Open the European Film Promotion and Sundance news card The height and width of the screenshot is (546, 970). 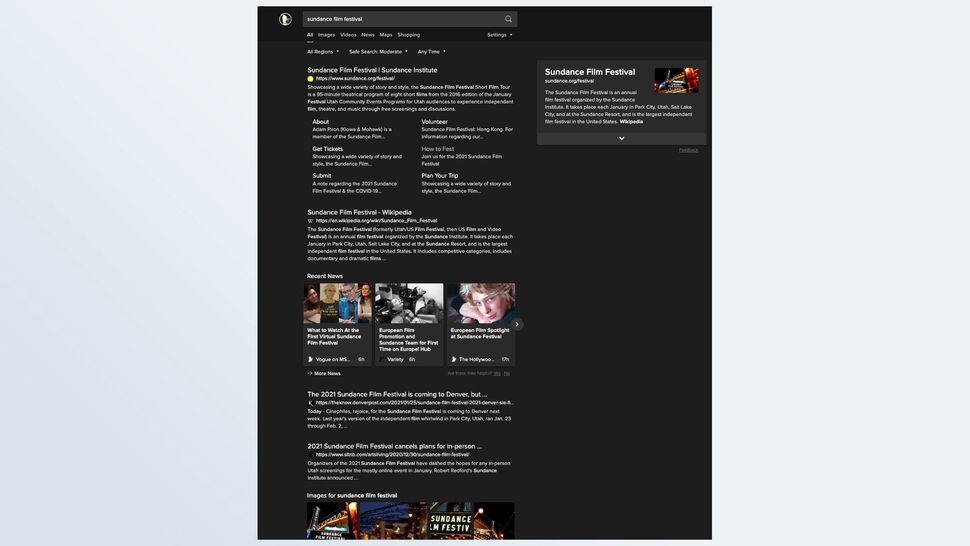409,325
